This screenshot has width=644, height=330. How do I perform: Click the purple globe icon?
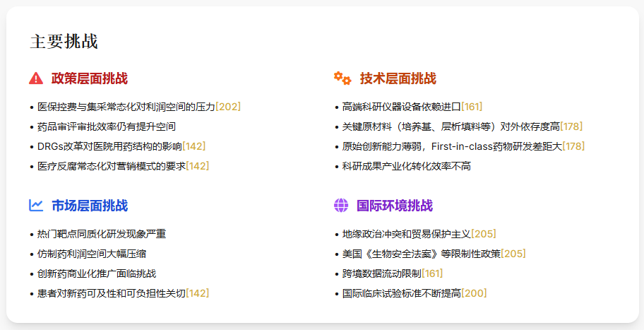341,205
